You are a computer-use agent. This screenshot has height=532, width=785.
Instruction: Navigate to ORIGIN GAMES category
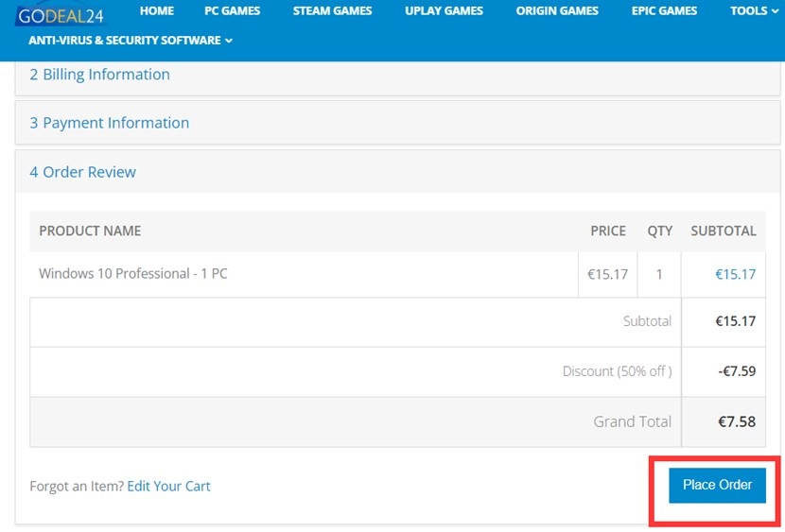(557, 11)
